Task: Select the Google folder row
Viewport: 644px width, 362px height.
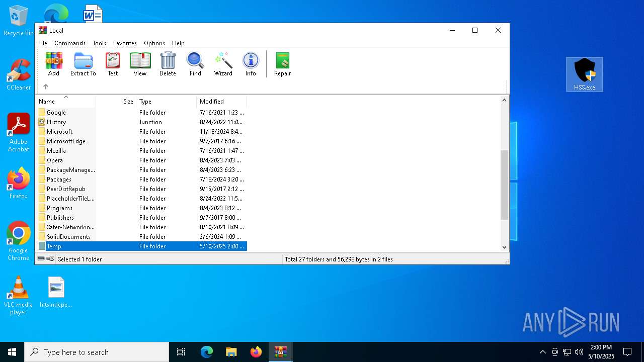Action: (141, 113)
